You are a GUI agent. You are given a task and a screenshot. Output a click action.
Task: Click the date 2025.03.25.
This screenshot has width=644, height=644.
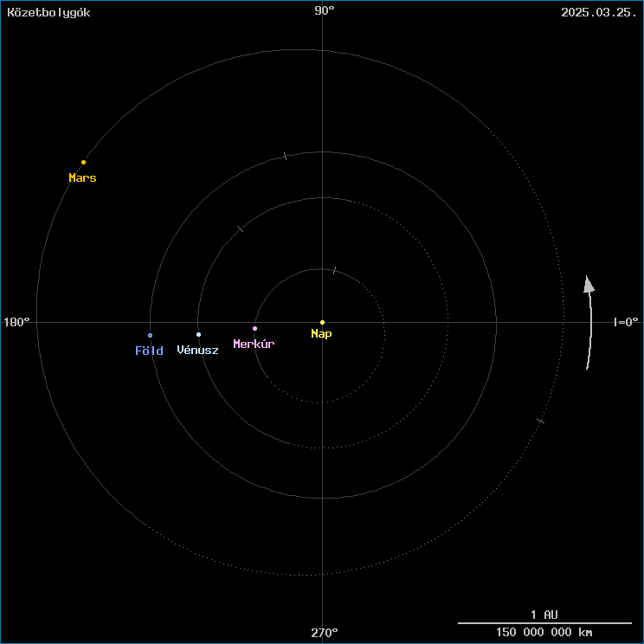(597, 12)
